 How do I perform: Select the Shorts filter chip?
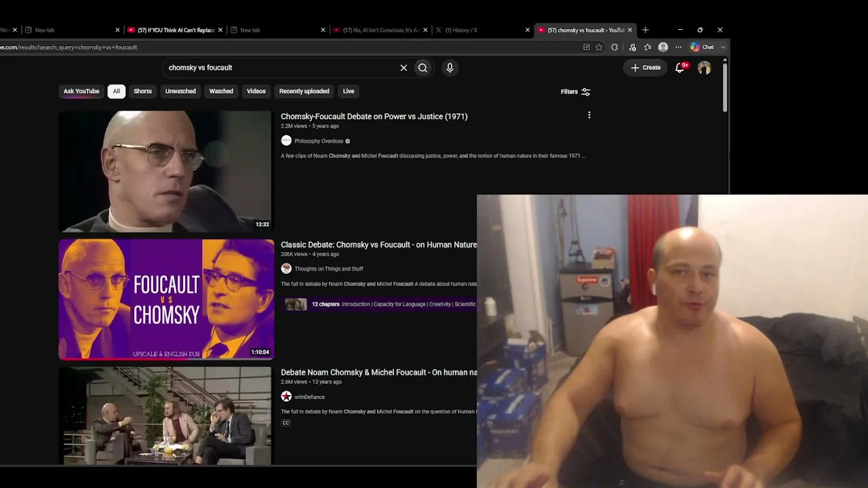tap(142, 91)
